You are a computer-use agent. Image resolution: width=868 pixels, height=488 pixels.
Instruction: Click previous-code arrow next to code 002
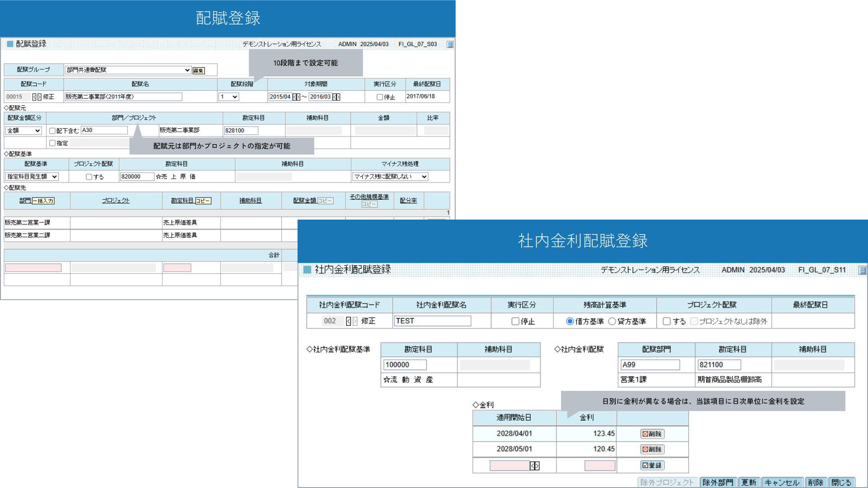click(348, 321)
